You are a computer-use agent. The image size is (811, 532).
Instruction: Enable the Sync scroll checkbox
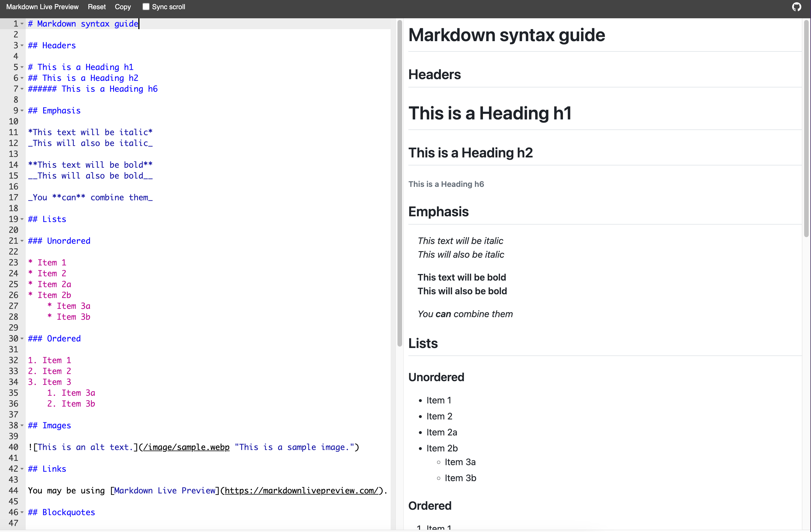tap(146, 7)
